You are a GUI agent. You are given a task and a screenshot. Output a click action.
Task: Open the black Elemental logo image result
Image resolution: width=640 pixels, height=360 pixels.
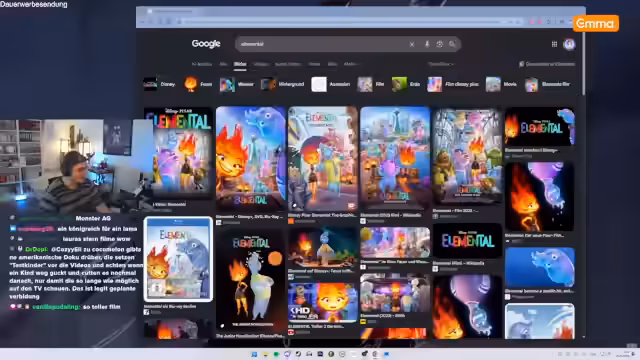(x=467, y=241)
